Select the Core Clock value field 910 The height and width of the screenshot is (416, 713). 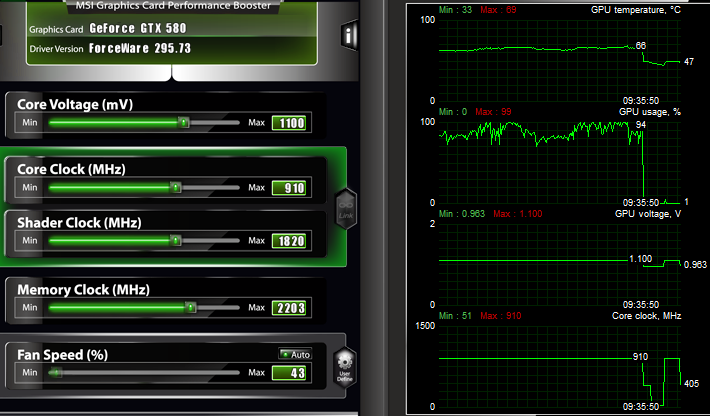tap(289, 188)
